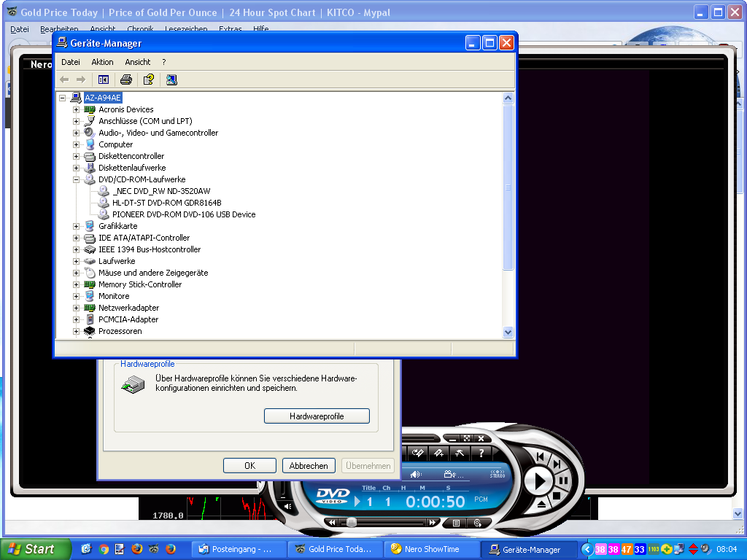Click the Forward arrow in Geräte-Manager toolbar
This screenshot has width=747, height=560.
click(x=81, y=79)
